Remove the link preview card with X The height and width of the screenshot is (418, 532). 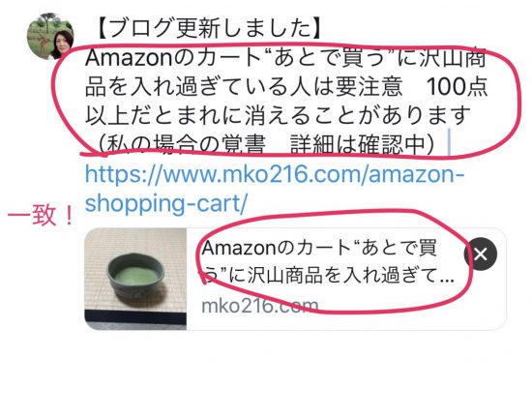481,254
